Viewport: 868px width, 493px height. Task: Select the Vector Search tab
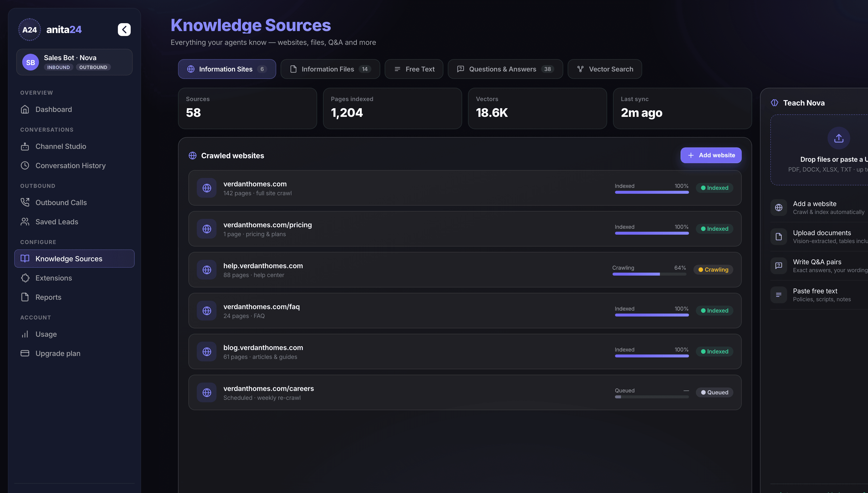pyautogui.click(x=605, y=69)
